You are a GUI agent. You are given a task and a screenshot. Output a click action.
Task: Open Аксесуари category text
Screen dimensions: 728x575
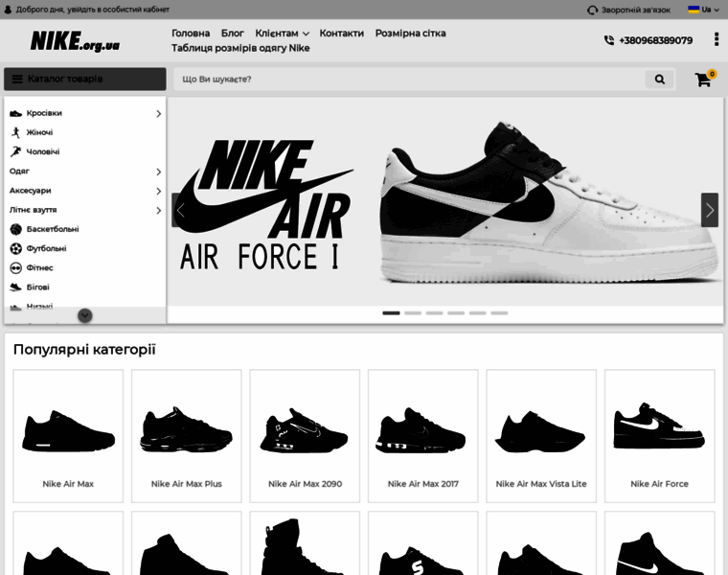pos(31,191)
